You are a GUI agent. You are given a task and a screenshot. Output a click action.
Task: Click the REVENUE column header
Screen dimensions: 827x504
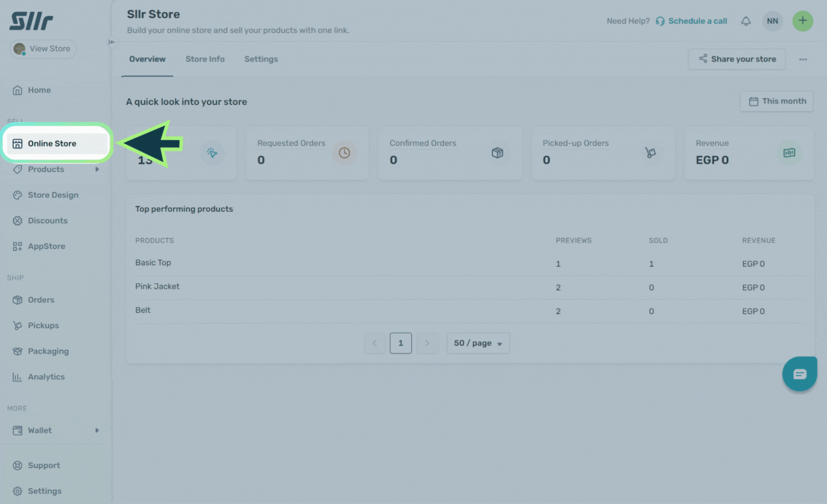coord(759,240)
